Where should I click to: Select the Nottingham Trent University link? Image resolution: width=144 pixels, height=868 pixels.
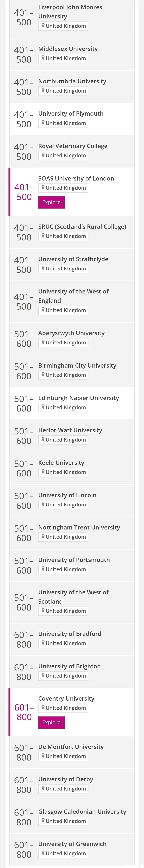tap(79, 527)
